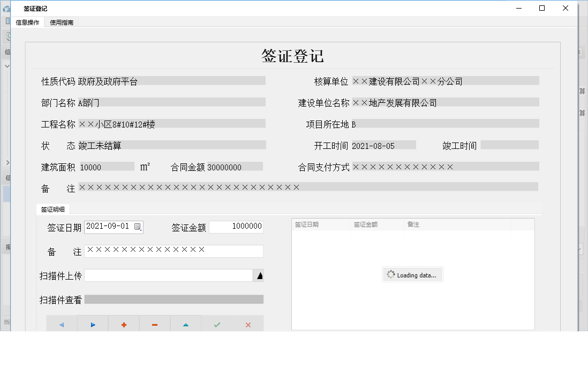Viewport: 588px width, 383px height.
Task: Click the 签证明细 tab label
Action: [x=52, y=209]
